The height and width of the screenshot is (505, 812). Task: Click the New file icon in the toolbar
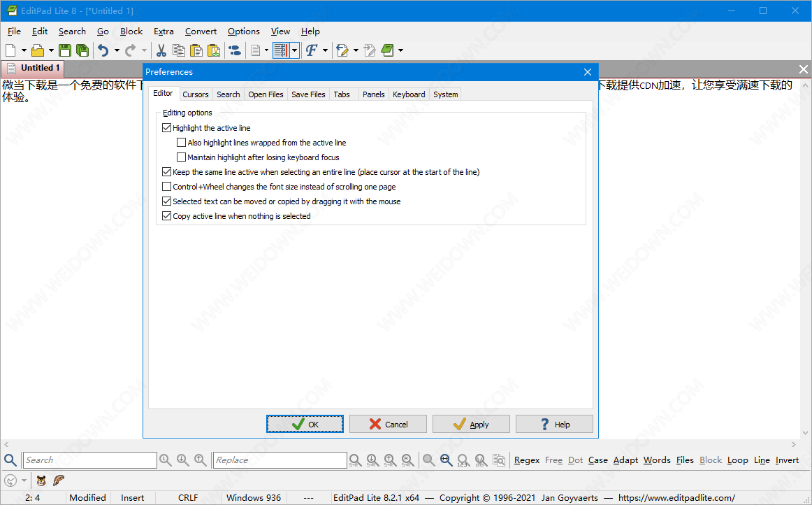(10, 50)
